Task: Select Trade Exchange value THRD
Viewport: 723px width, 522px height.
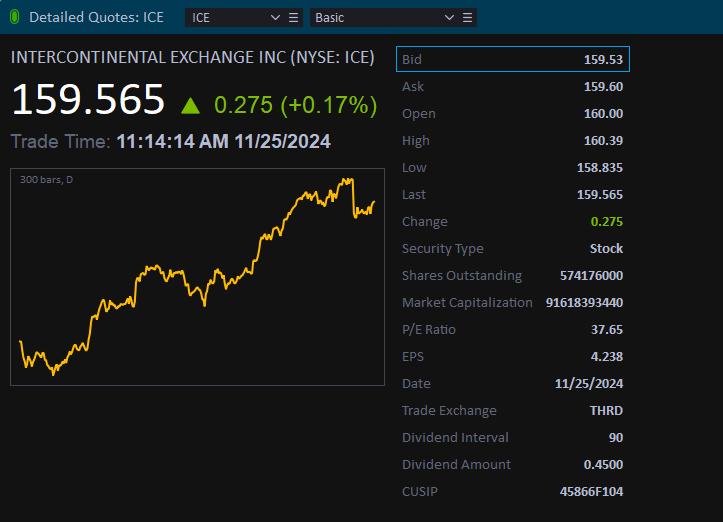Action: tap(606, 410)
